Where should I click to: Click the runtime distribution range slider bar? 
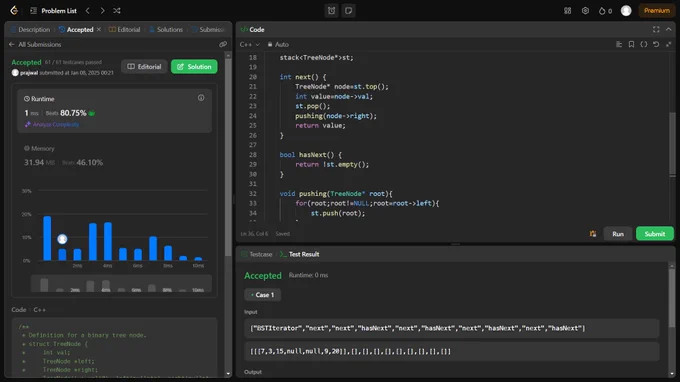tap(121, 284)
